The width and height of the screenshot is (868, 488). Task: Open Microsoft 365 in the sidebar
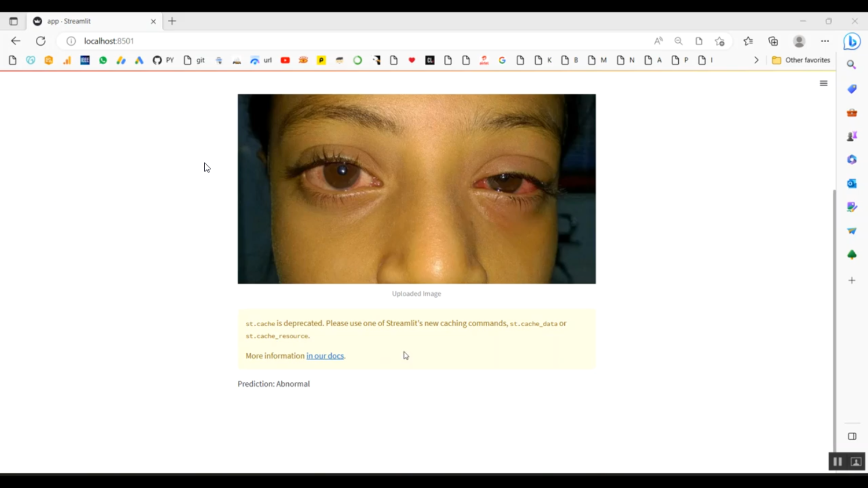pos(852,160)
